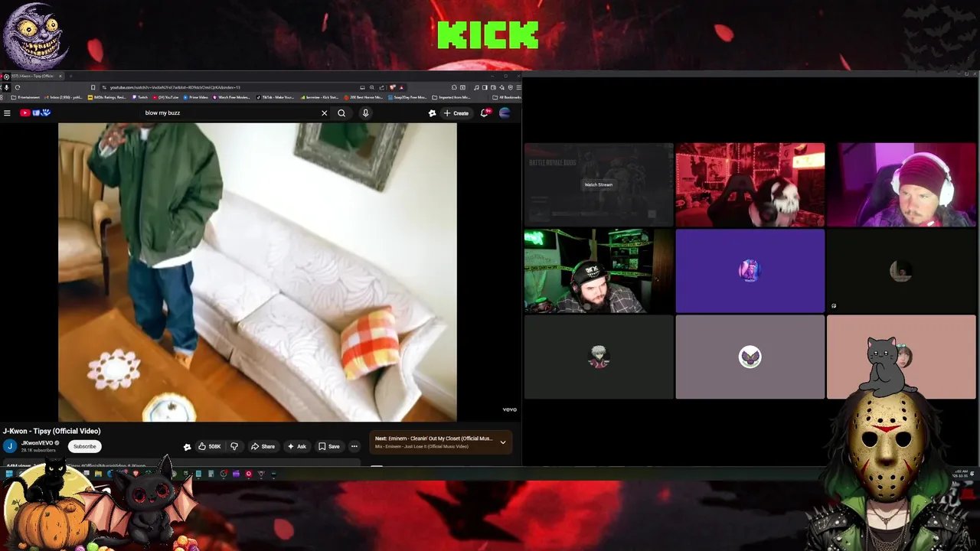Open the Ask AI button
The image size is (980, 551).
click(x=297, y=446)
